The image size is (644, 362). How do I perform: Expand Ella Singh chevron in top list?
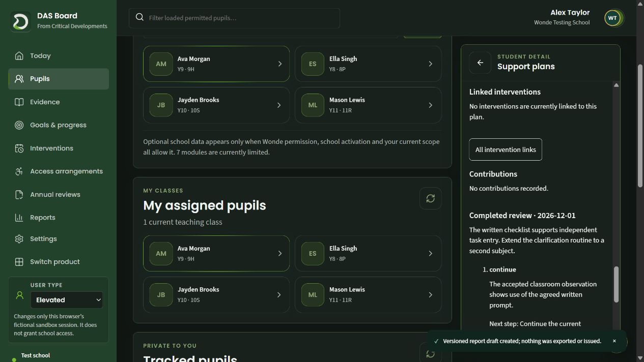point(430,64)
